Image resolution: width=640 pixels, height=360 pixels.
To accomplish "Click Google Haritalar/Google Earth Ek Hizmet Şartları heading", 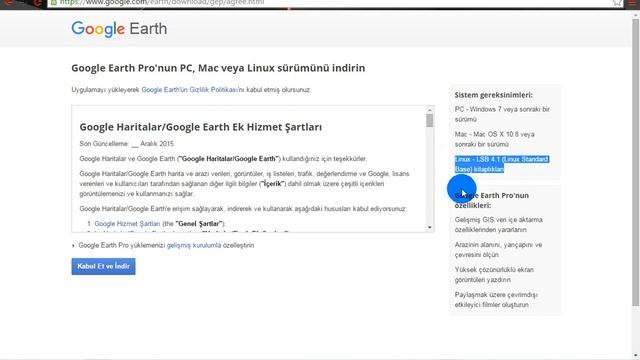I will pos(201,127).
